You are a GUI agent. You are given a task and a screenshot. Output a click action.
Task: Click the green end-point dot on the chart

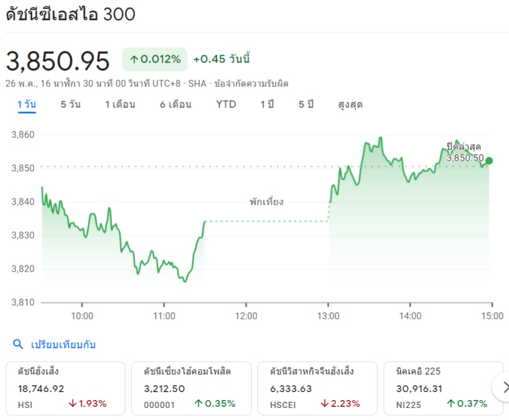tap(490, 160)
